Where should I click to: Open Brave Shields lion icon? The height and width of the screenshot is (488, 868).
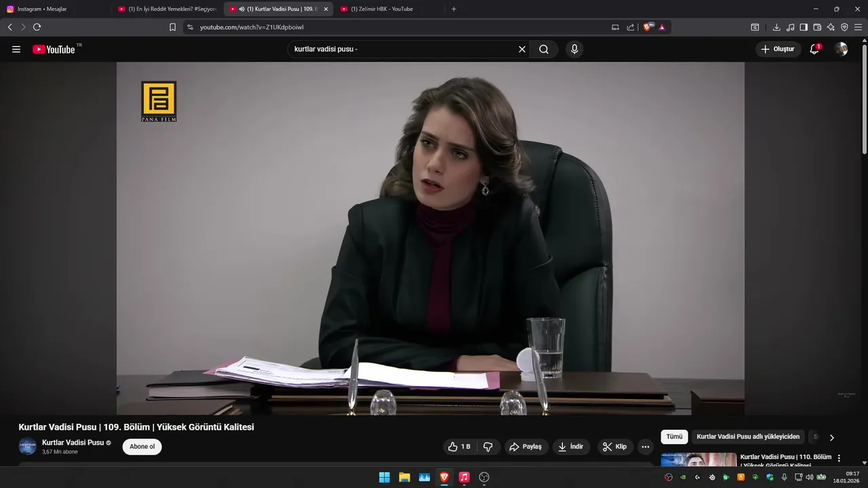(648, 27)
